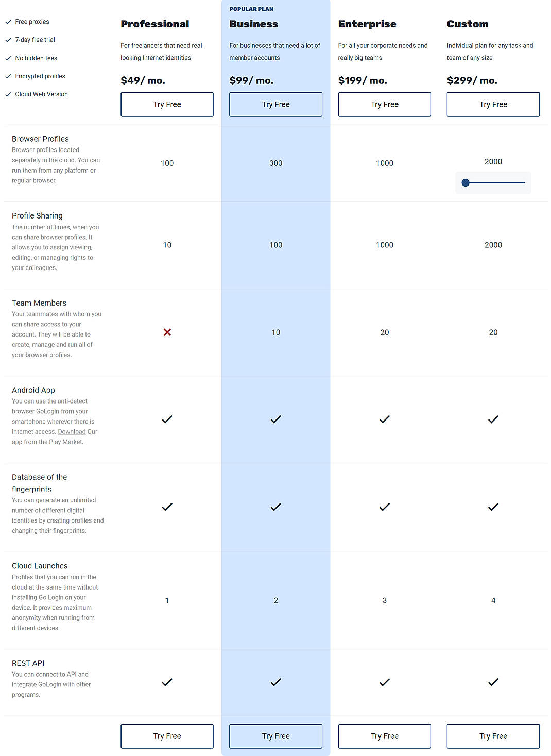This screenshot has height=756, width=551.
Task: Click the REST API checkmark under Business
Action: click(x=275, y=682)
